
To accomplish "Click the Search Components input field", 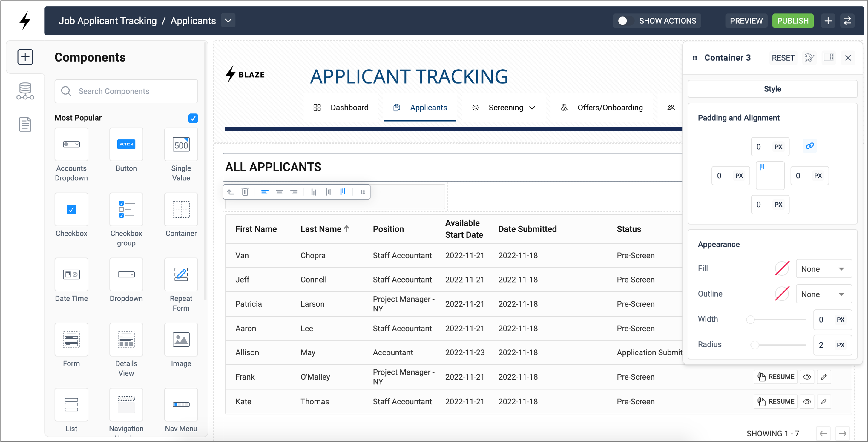I will 126,91.
